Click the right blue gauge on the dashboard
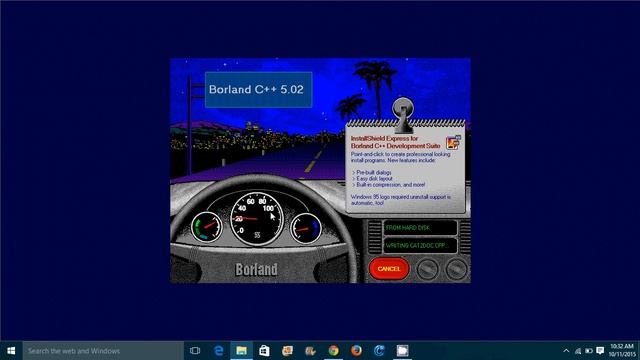640x360 pixels. coord(306,229)
